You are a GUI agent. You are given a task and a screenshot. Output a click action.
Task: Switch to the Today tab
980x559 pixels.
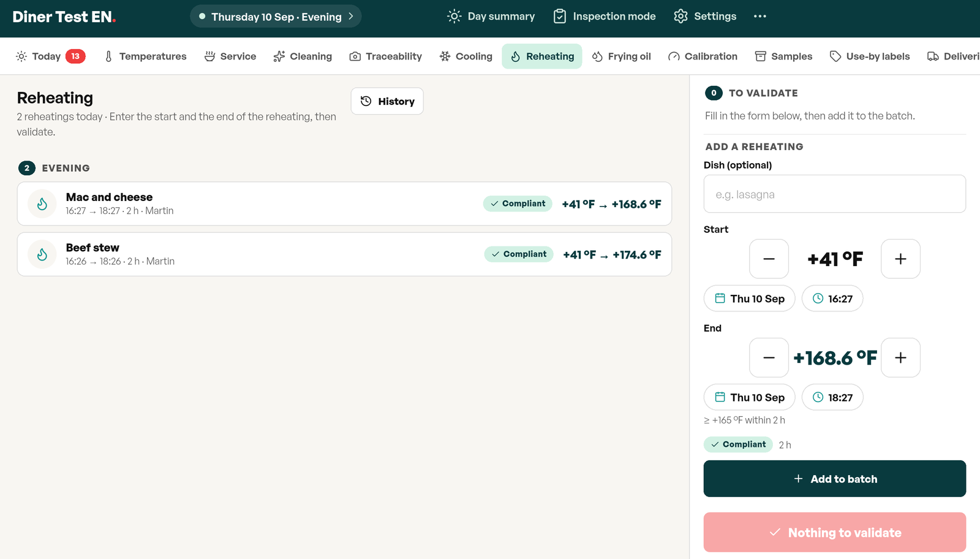50,56
